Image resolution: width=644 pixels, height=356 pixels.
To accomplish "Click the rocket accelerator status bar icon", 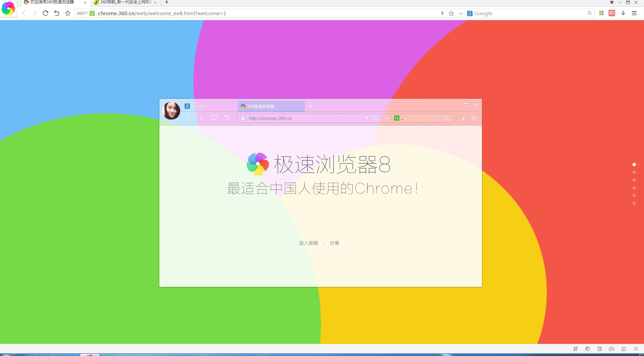I will tap(575, 349).
